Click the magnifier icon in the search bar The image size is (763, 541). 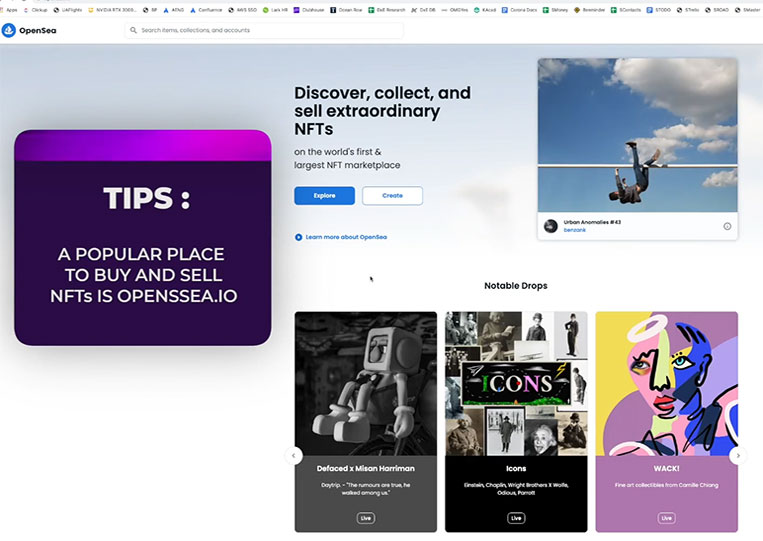[133, 30]
